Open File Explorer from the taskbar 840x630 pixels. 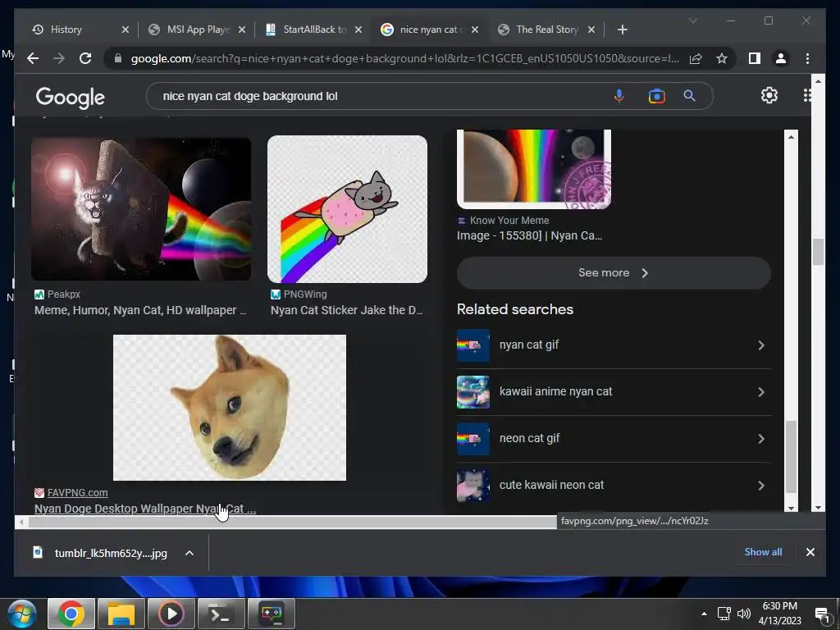pyautogui.click(x=121, y=614)
